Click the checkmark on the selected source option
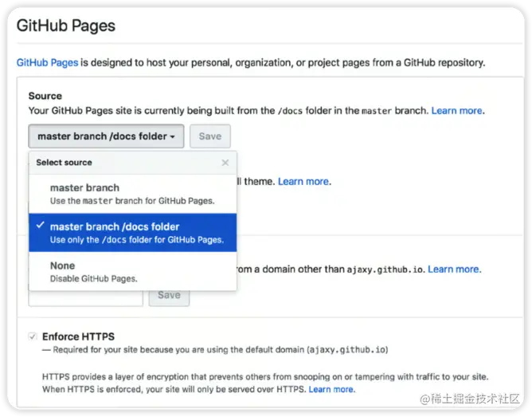The image size is (532, 417). tap(41, 225)
